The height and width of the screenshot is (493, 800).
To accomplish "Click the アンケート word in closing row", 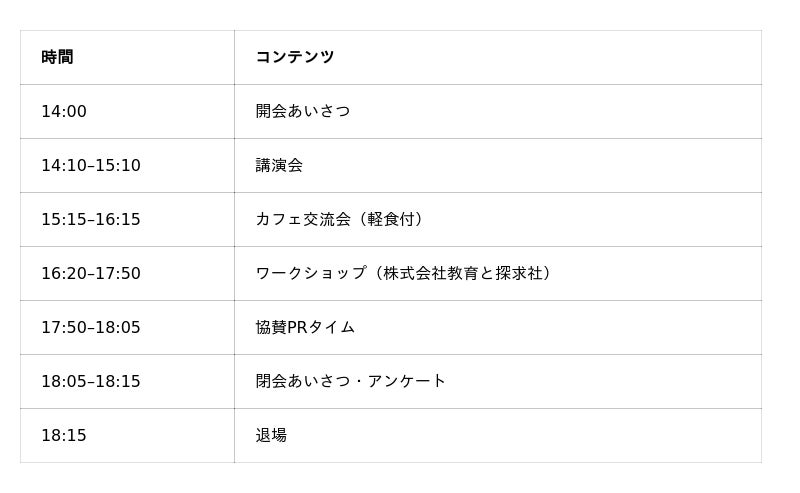I will click(x=407, y=381).
